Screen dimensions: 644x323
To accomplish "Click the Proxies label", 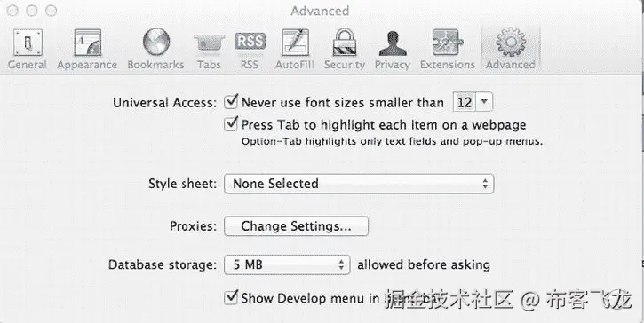I will pyautogui.click(x=193, y=226).
